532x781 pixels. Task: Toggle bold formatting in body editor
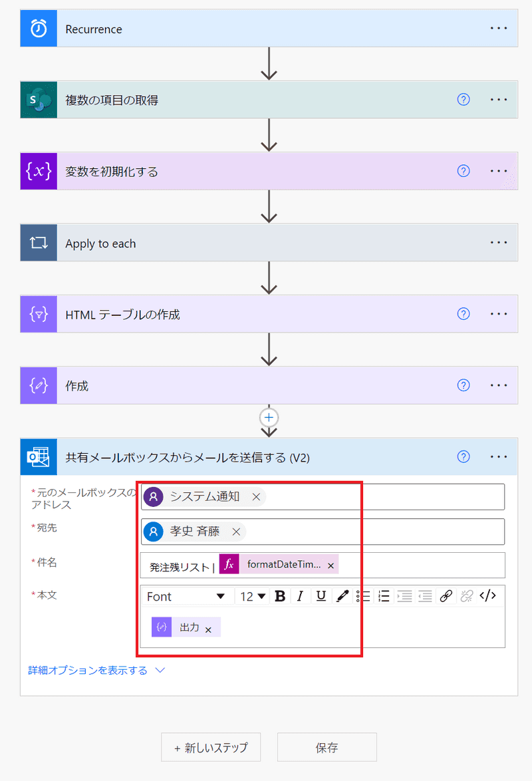[x=280, y=596]
